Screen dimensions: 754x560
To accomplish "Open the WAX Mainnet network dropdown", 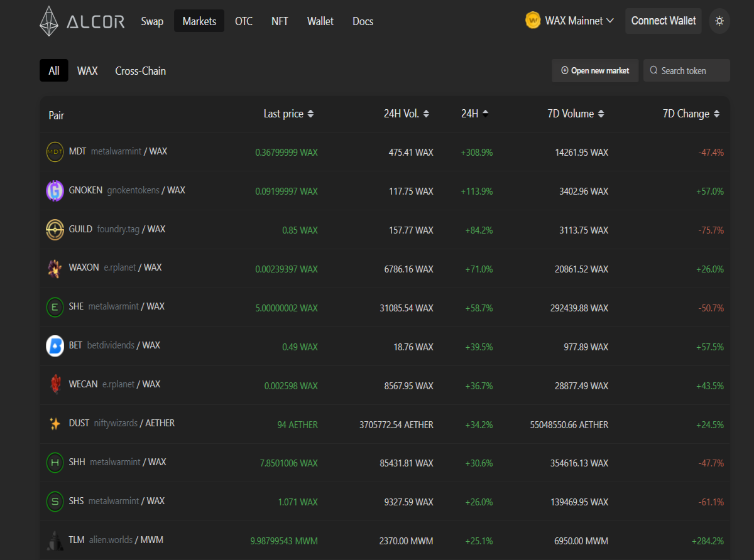I will coord(570,21).
